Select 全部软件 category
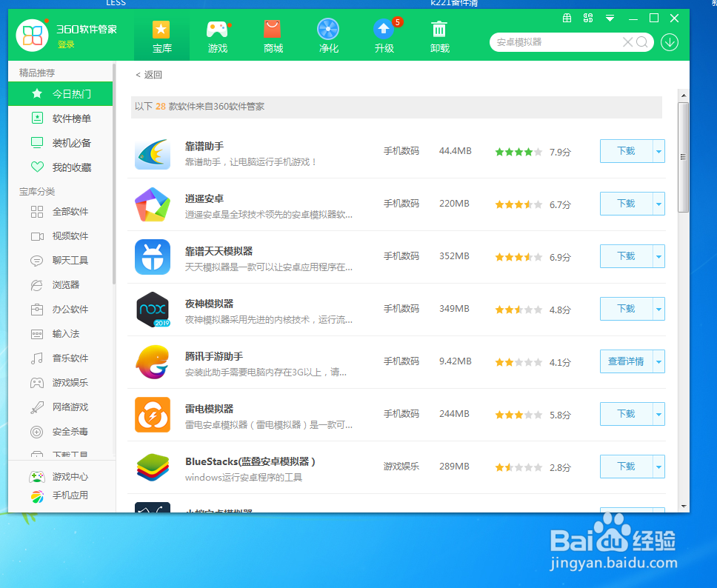717x588 pixels. point(60,211)
